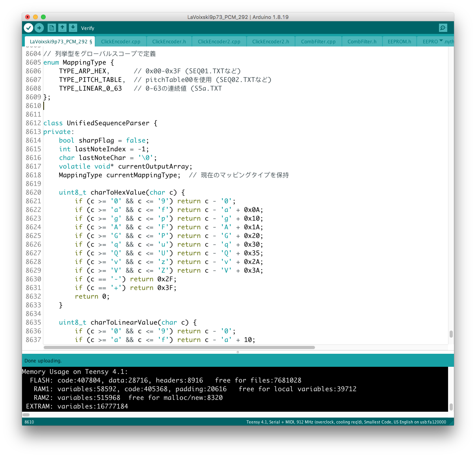Click the divider between editor and console

(x=238, y=352)
